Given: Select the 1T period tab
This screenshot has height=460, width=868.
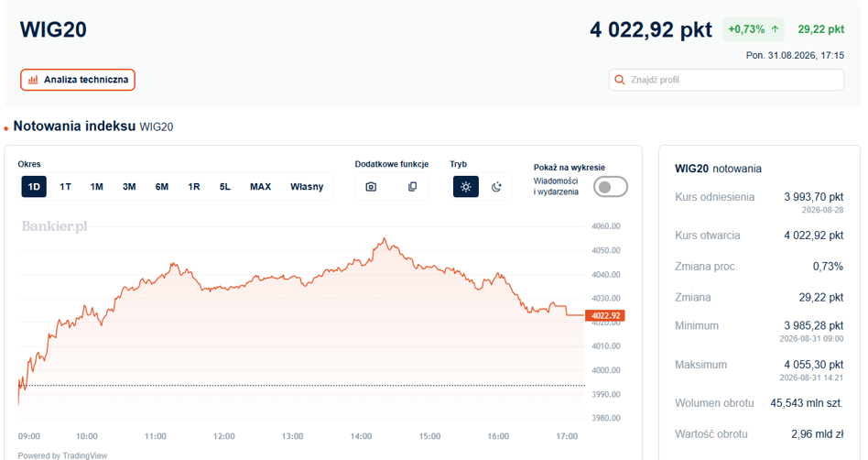Looking at the screenshot, I should coord(65,187).
